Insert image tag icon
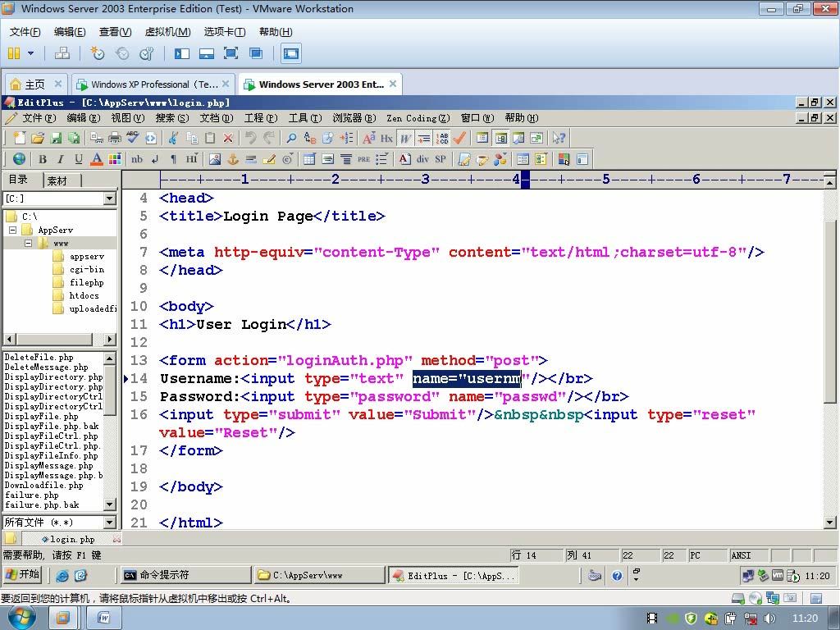Viewport: 840px width, 630px height. [x=215, y=159]
